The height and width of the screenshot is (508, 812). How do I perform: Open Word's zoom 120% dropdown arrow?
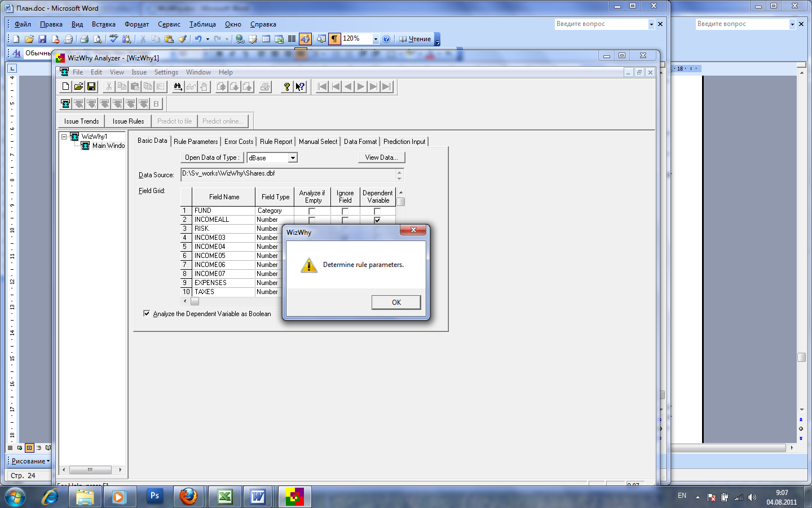[x=376, y=39]
